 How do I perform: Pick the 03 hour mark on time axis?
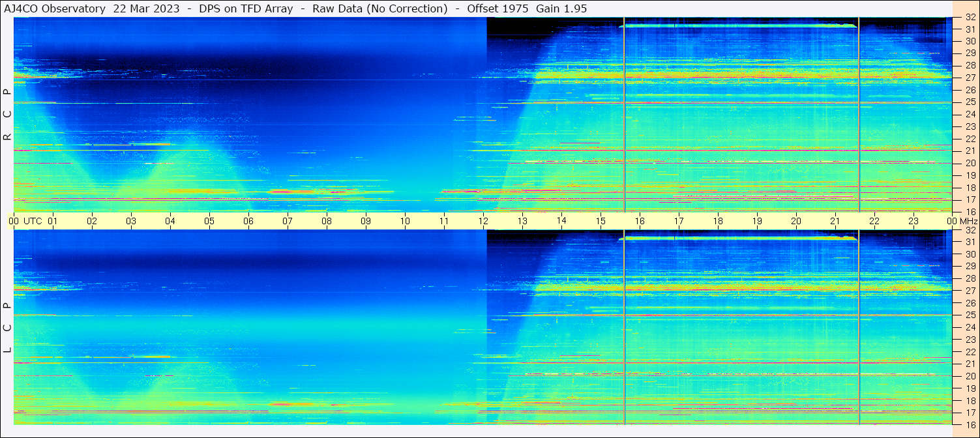pyautogui.click(x=131, y=221)
